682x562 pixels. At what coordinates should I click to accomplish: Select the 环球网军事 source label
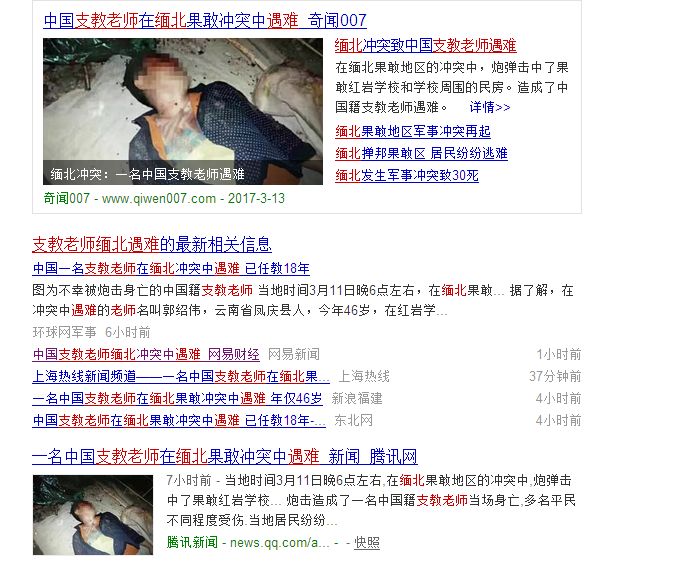pos(64,332)
